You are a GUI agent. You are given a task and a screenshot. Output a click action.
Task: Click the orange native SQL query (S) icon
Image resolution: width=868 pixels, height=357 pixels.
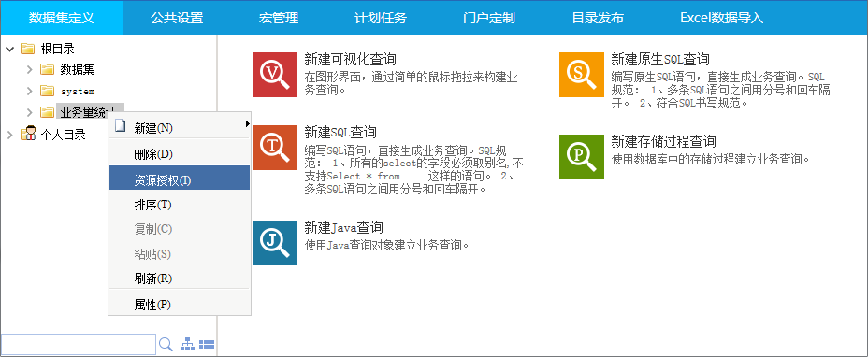[581, 75]
